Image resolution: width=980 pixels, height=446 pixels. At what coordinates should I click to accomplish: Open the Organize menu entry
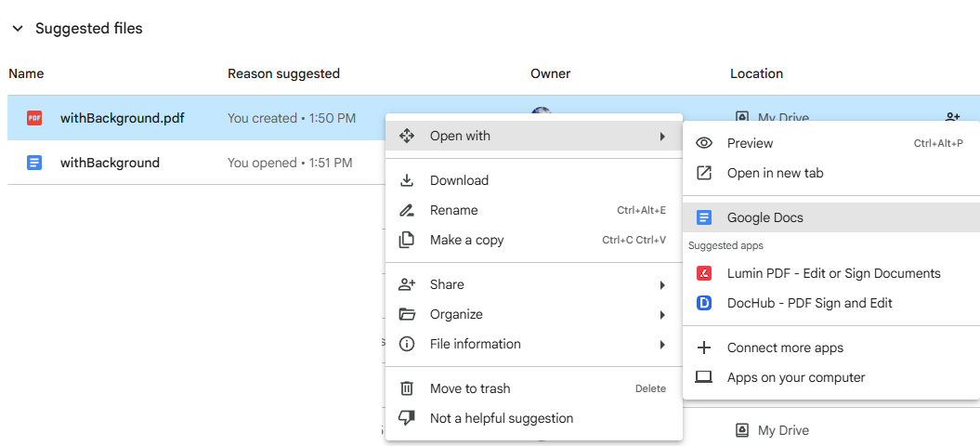point(534,314)
